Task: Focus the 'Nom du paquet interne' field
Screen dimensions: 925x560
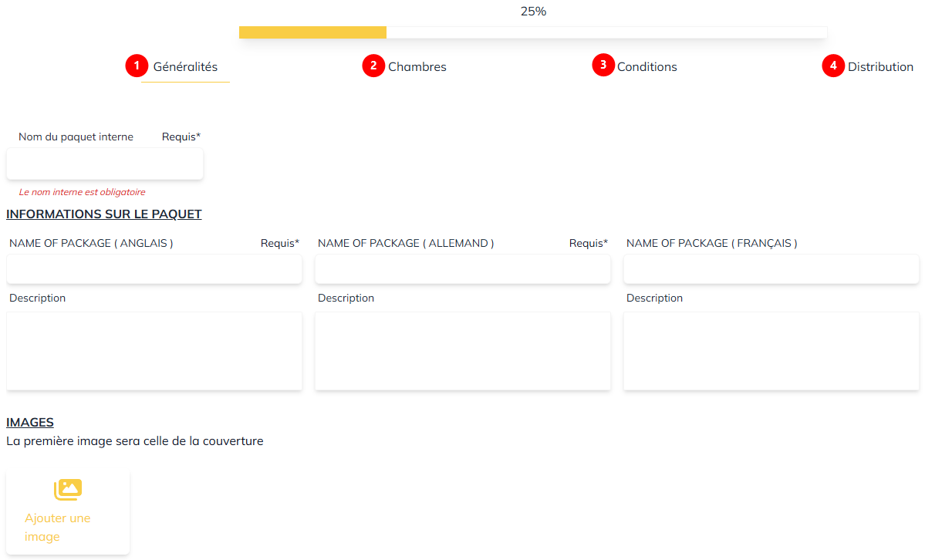Action: tap(105, 164)
